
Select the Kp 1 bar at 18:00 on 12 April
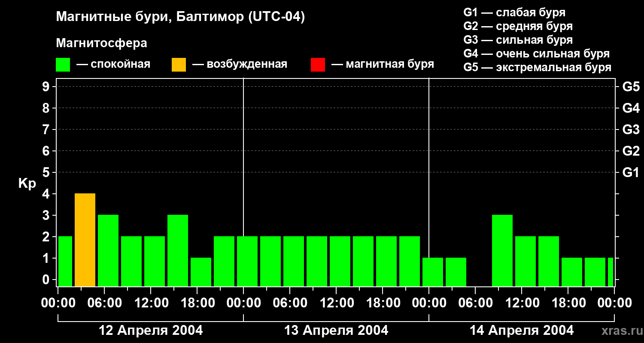201,272
